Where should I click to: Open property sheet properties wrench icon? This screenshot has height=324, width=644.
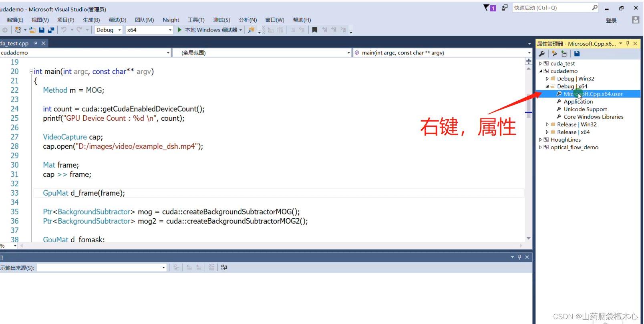tap(542, 54)
